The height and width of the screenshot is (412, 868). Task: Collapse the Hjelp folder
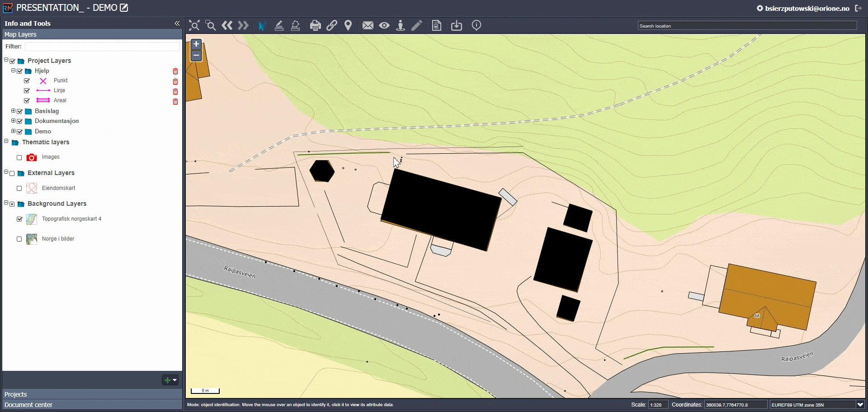(x=13, y=71)
